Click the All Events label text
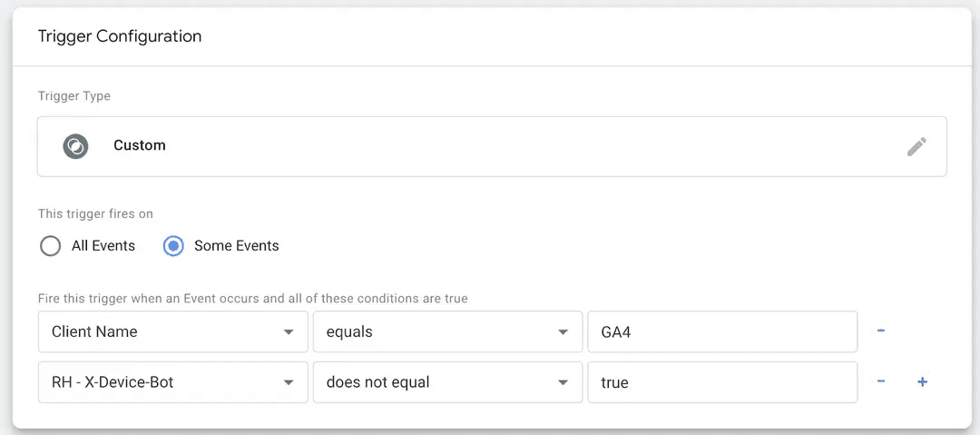Image resolution: width=980 pixels, height=435 pixels. [x=103, y=246]
